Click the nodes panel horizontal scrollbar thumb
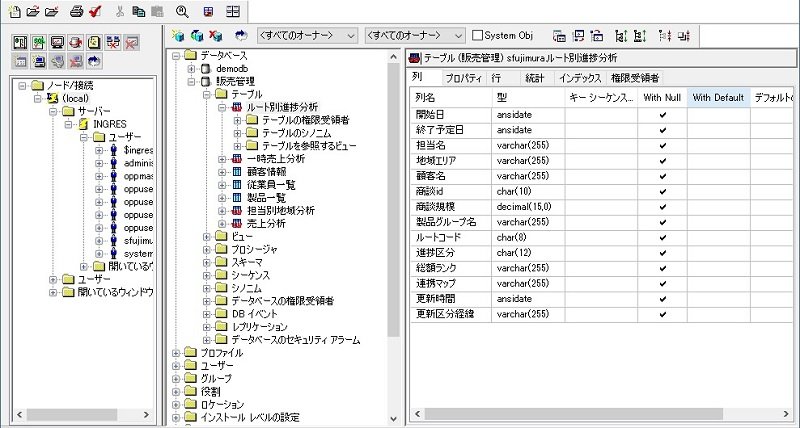This screenshot has height=428, width=800. coord(72,415)
